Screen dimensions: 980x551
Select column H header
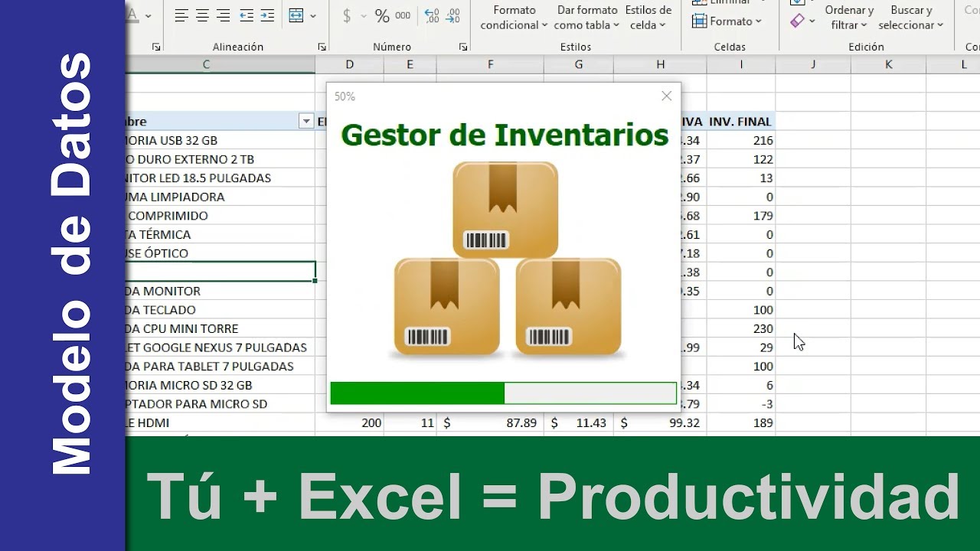coord(660,64)
